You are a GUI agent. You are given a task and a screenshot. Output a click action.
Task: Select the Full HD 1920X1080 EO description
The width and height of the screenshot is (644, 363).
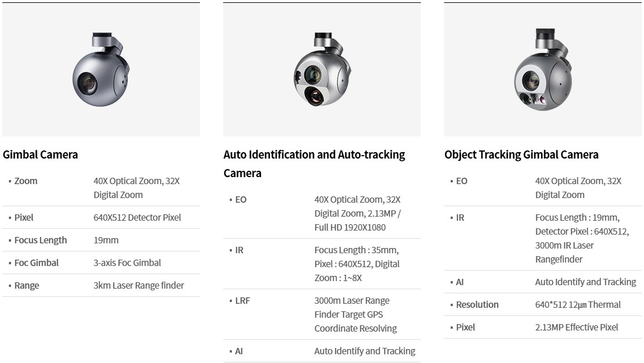pos(357,214)
